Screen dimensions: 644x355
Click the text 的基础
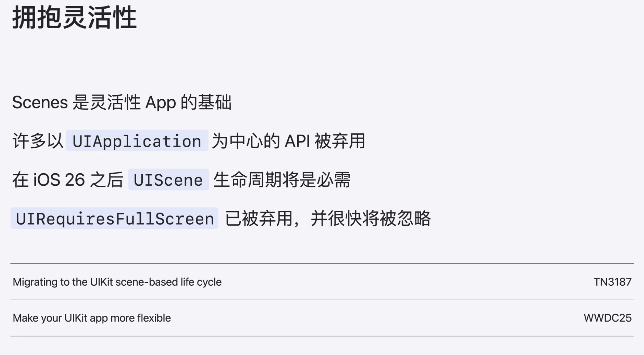[206, 103]
